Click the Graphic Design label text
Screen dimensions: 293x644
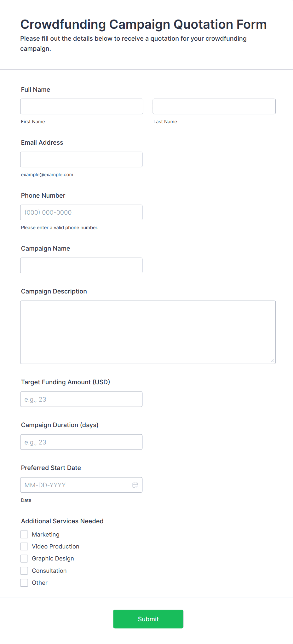point(53,559)
